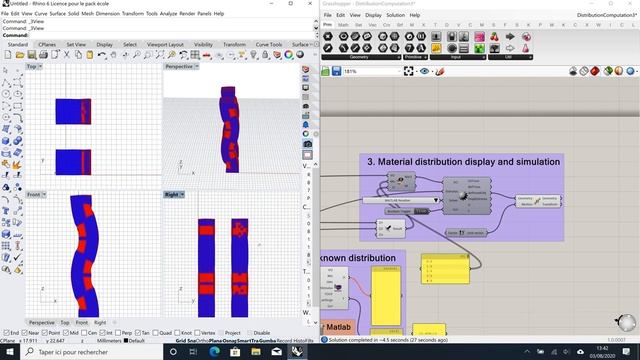The height and width of the screenshot is (360, 640).
Task: Open the Windows Start menu
Action: (10, 352)
